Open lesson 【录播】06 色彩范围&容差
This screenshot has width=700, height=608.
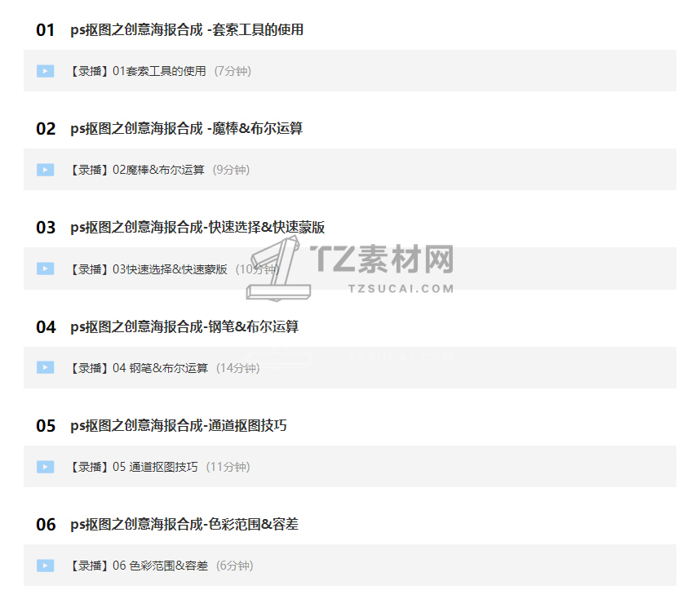click(x=138, y=566)
